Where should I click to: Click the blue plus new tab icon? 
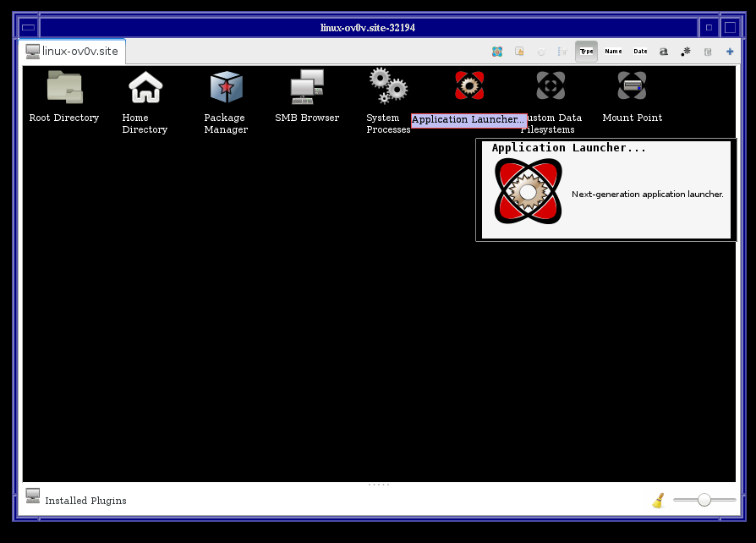click(730, 52)
